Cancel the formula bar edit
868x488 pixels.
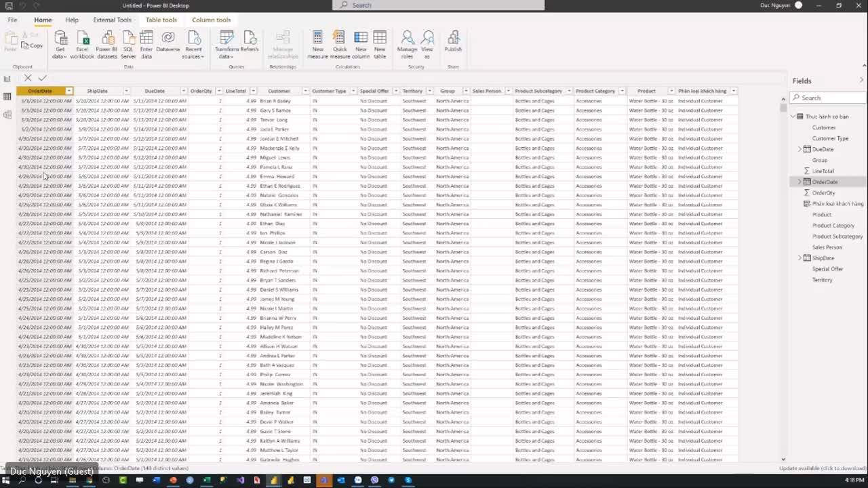coord(28,78)
